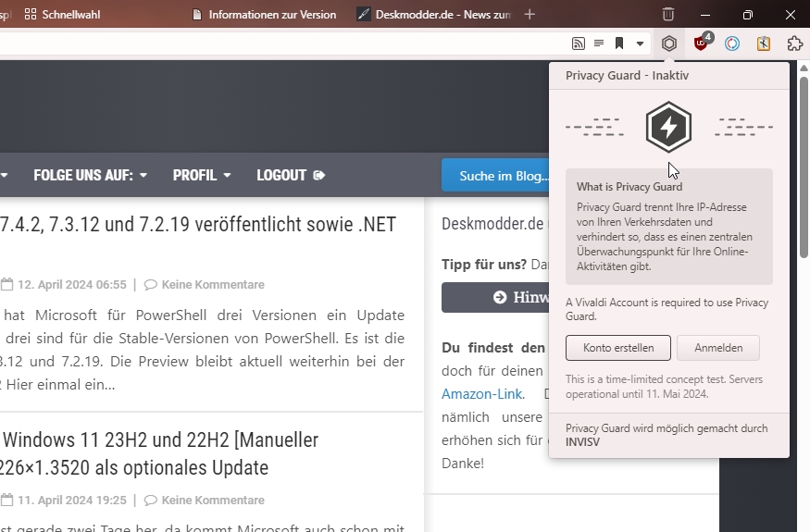Viewport: 810px width, 532px height.
Task: Click the dark Hinweis button in the sidebar
Action: click(x=495, y=297)
